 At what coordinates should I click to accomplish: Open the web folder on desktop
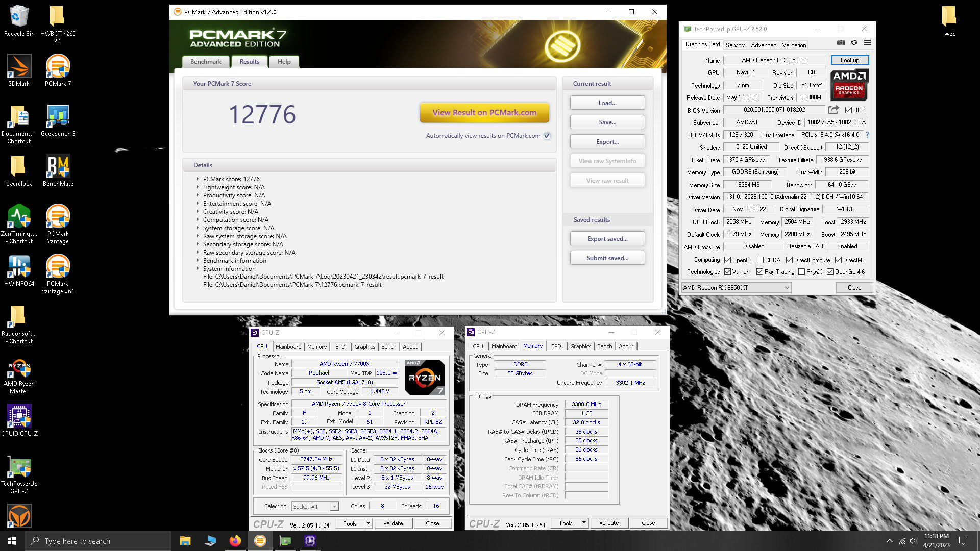pos(949,21)
